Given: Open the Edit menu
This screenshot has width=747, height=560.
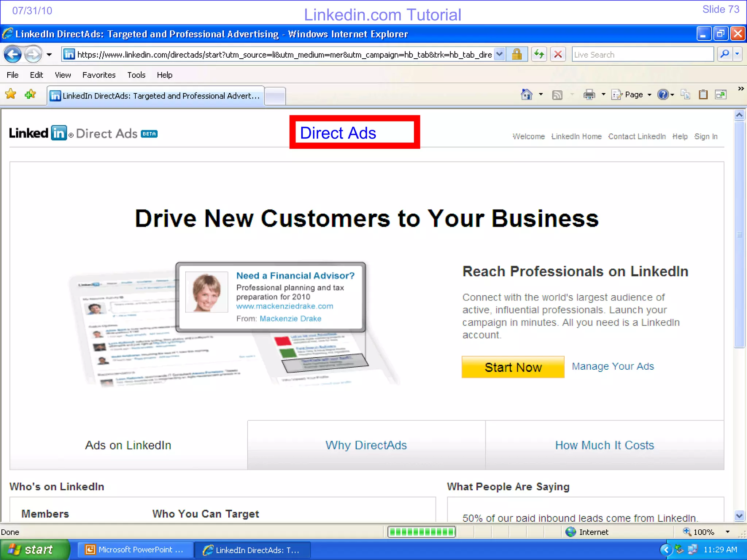Looking at the screenshot, I should (x=36, y=75).
